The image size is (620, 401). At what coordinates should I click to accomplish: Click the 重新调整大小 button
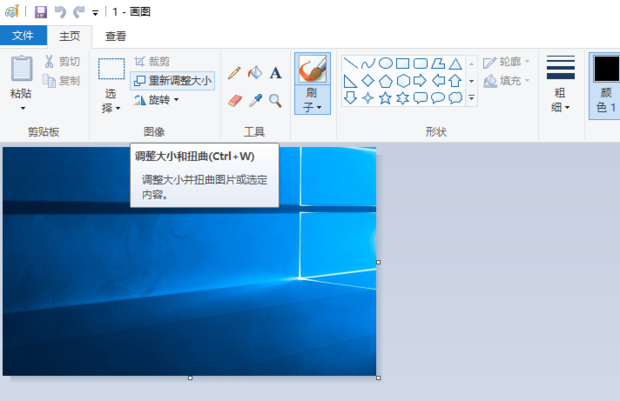point(172,81)
